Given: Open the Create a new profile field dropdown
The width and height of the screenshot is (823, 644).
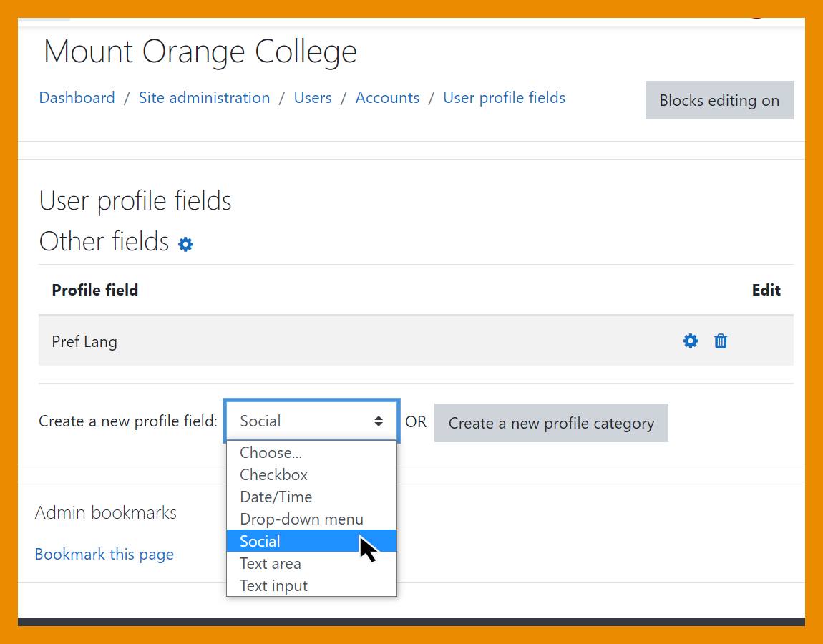Looking at the screenshot, I should pyautogui.click(x=311, y=421).
